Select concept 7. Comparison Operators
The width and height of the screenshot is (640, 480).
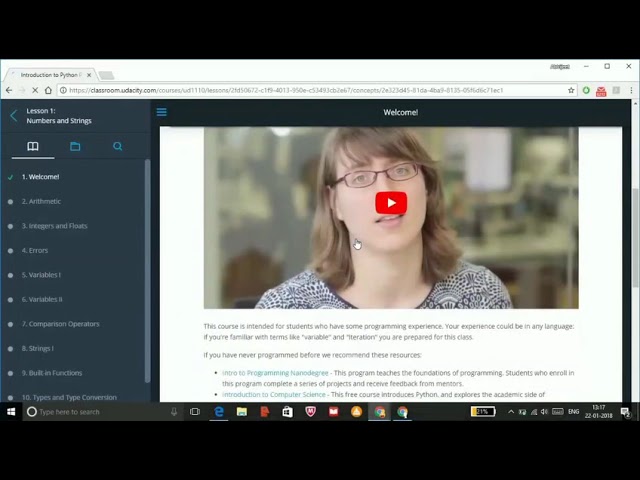tap(60, 324)
